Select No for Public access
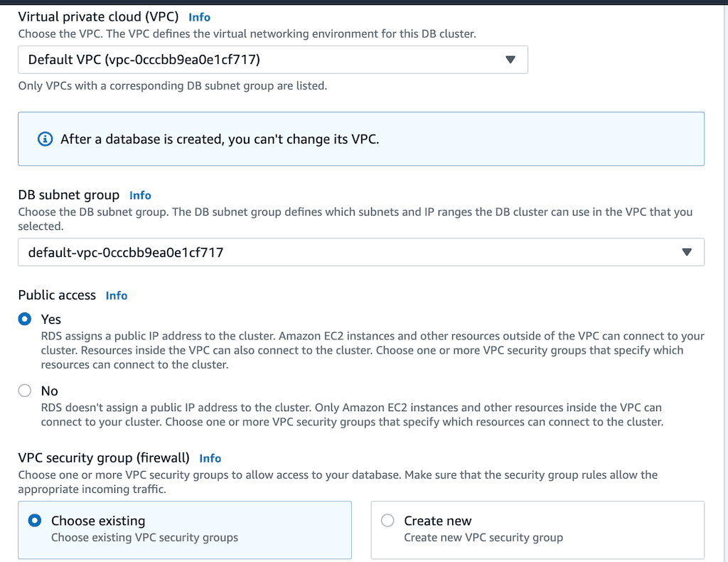The height and width of the screenshot is (562, 728). click(x=25, y=391)
